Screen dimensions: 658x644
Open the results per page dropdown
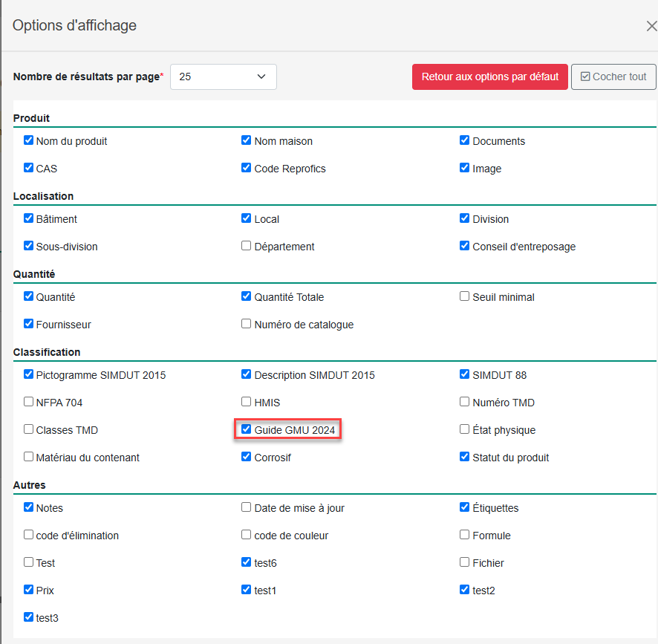pyautogui.click(x=224, y=77)
